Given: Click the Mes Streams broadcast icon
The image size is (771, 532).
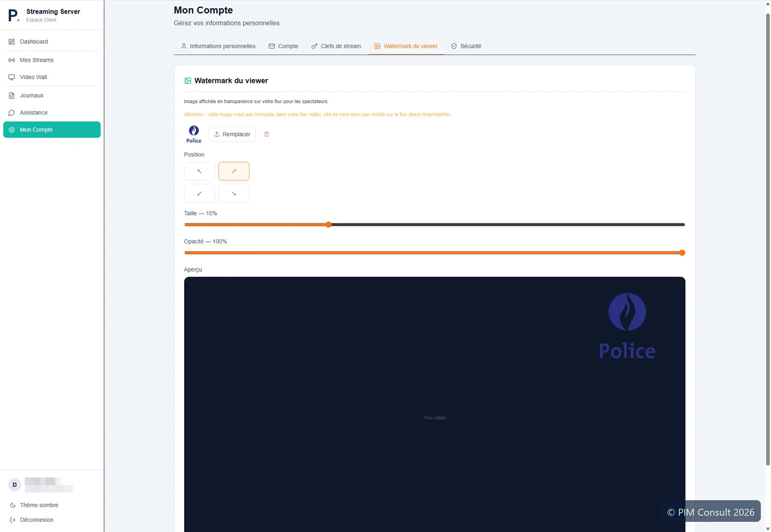Looking at the screenshot, I should click(x=12, y=60).
